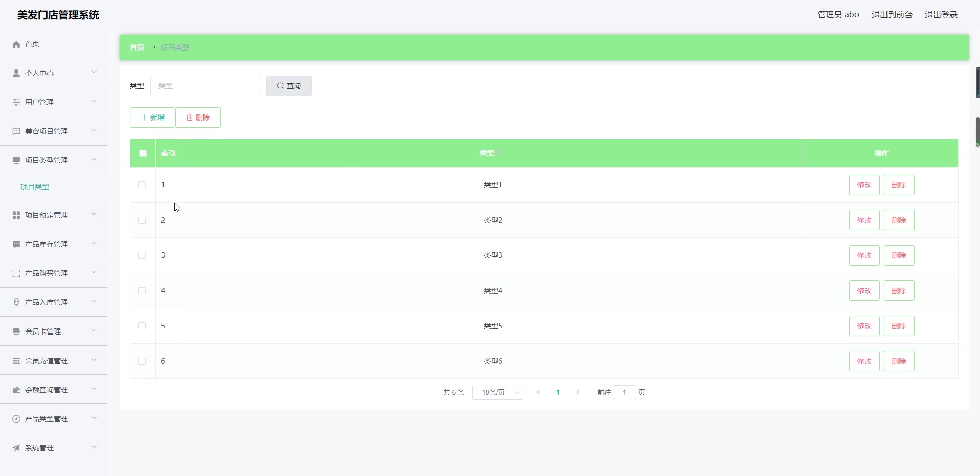
Task: Click 修改 for row 类型5
Action: [x=865, y=326]
